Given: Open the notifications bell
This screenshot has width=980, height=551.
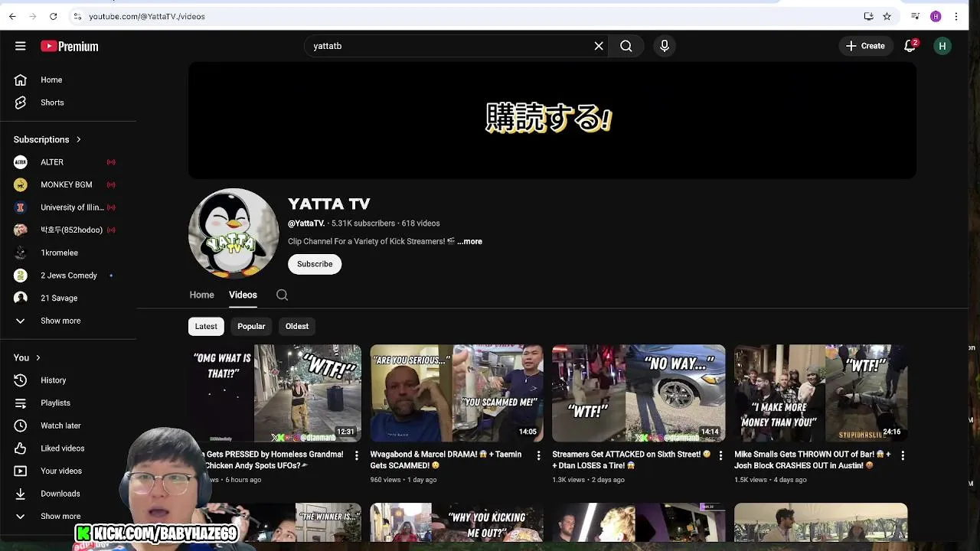Looking at the screenshot, I should tap(910, 46).
